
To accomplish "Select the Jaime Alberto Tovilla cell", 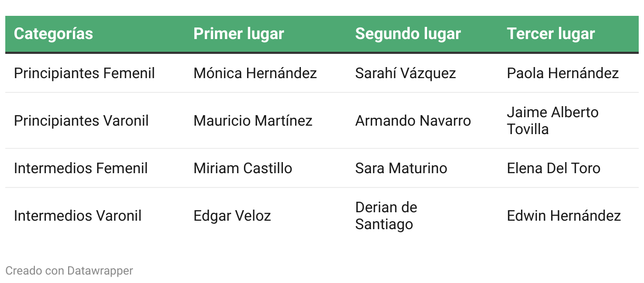I will tap(553, 120).
